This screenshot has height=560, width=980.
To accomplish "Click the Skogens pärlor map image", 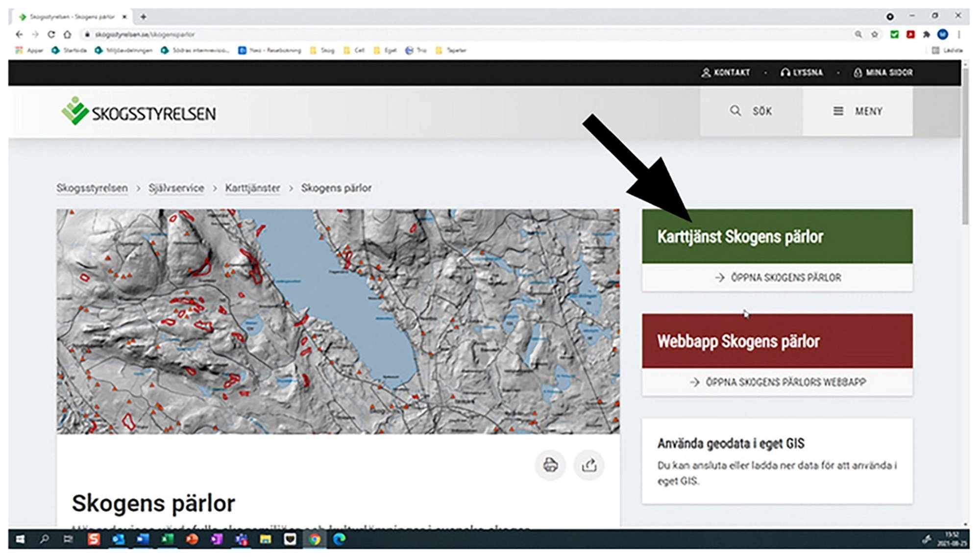I will pyautogui.click(x=338, y=322).
